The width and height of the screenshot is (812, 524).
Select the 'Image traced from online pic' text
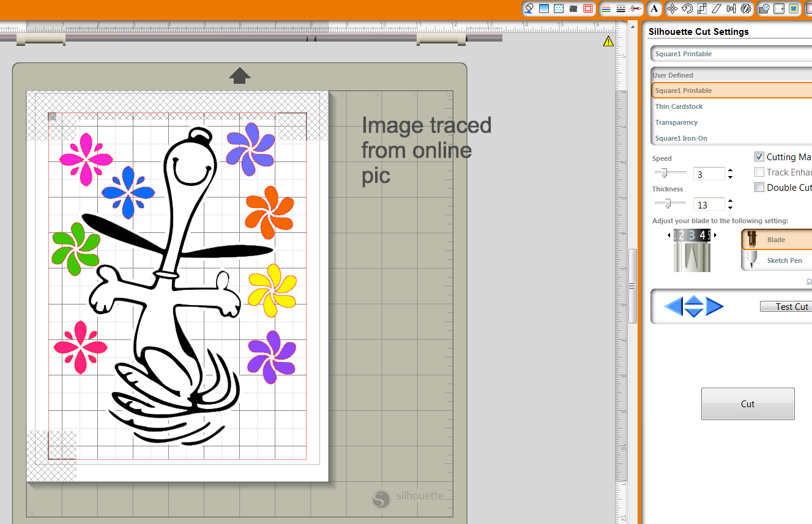(x=426, y=150)
